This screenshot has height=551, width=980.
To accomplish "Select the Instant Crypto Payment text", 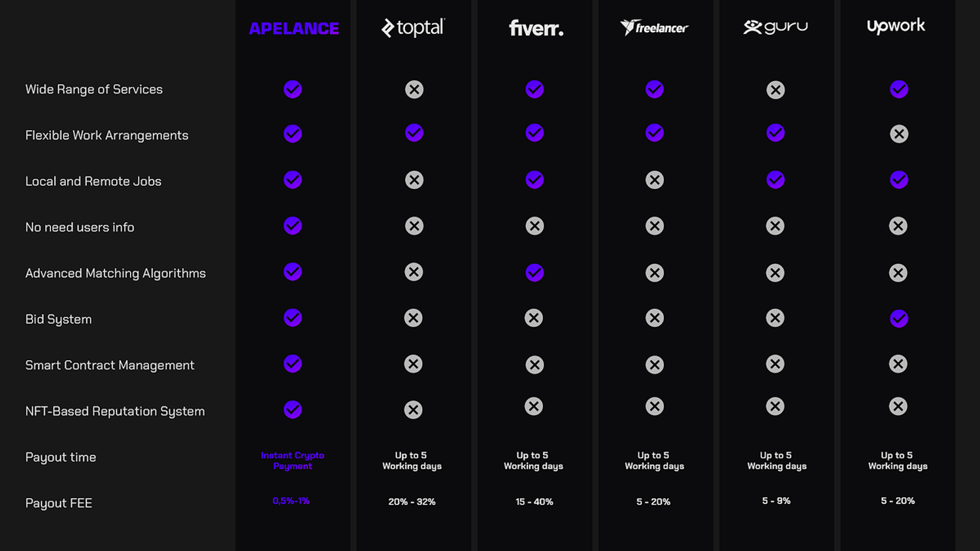I will 293,461.
